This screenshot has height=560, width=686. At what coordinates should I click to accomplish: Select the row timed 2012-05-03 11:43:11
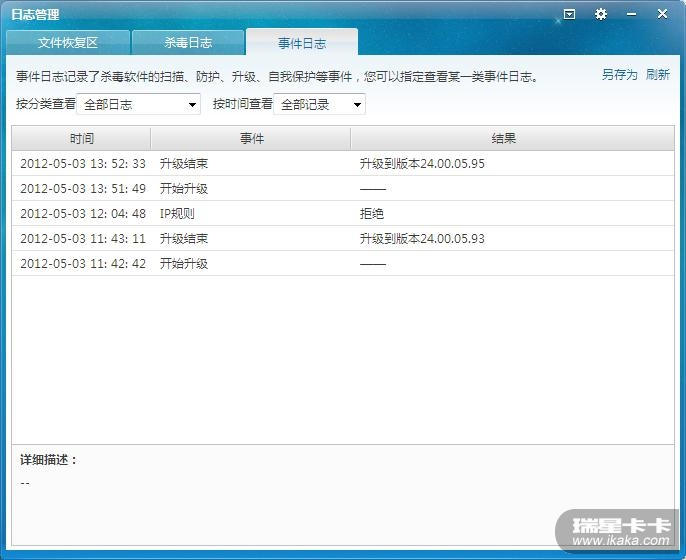point(343,238)
